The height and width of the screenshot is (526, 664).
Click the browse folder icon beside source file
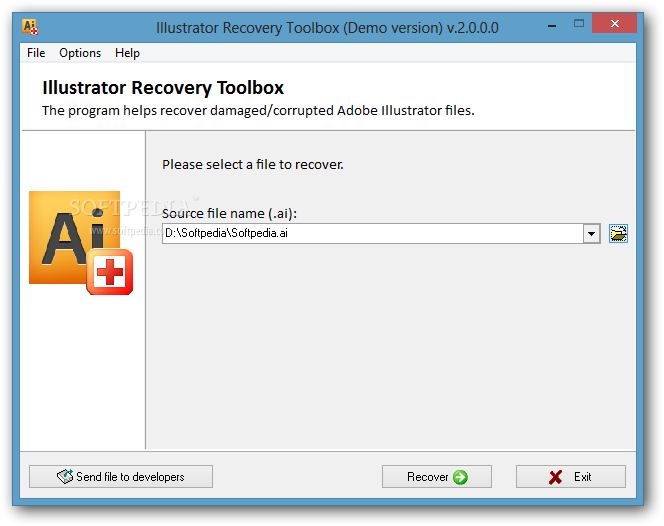click(618, 233)
